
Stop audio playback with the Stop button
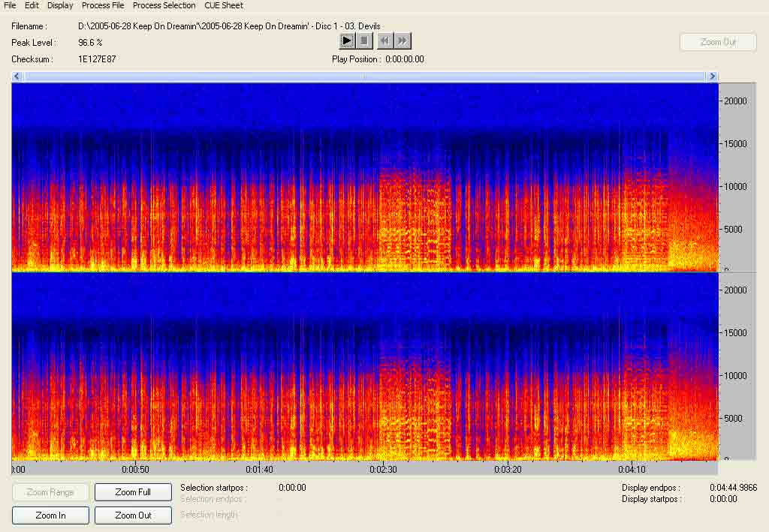point(364,41)
